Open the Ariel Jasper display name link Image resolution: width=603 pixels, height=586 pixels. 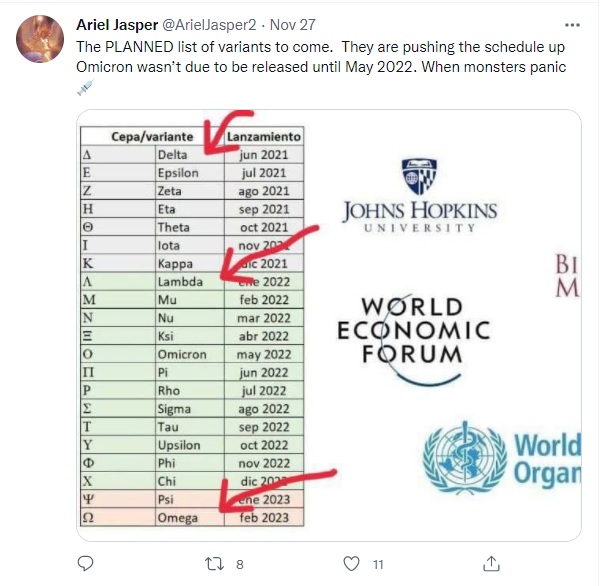pyautogui.click(x=119, y=24)
